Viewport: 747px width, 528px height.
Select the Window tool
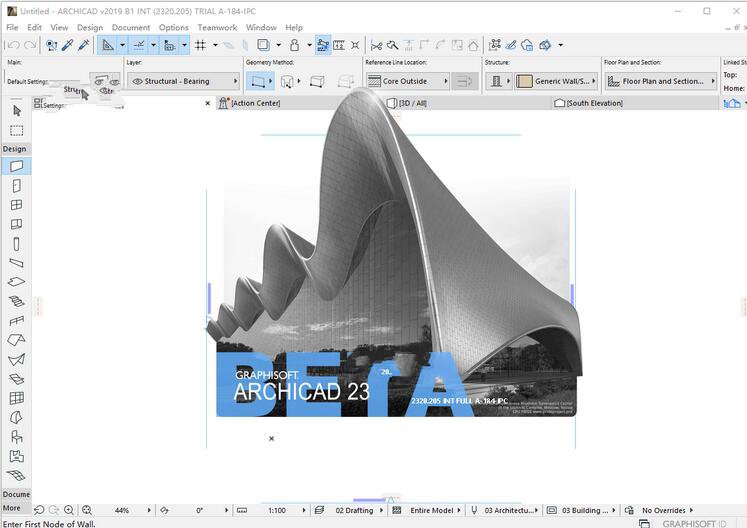click(17, 205)
